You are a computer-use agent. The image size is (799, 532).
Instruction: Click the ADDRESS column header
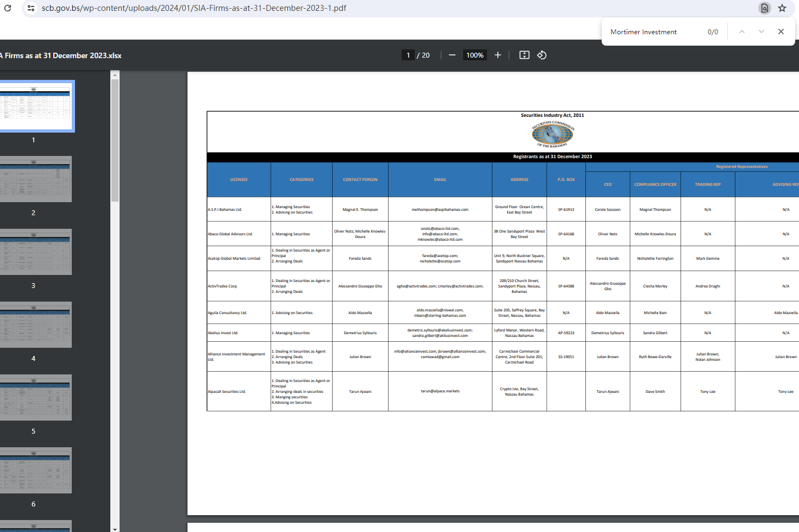[x=520, y=179]
